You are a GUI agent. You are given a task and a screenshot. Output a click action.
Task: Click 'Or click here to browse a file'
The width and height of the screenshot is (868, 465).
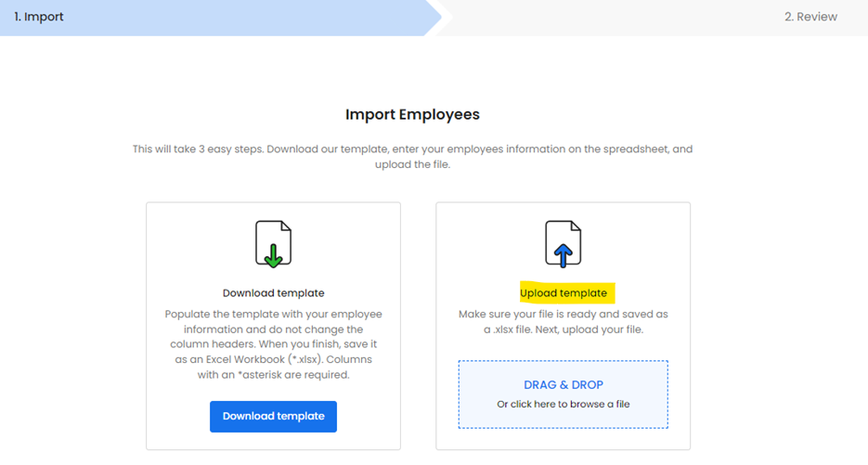pyautogui.click(x=563, y=404)
